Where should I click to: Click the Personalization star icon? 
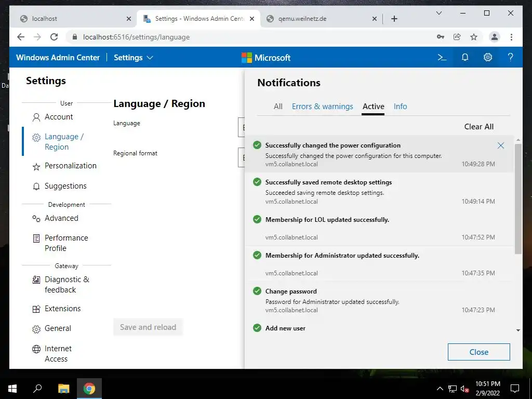pyautogui.click(x=36, y=167)
